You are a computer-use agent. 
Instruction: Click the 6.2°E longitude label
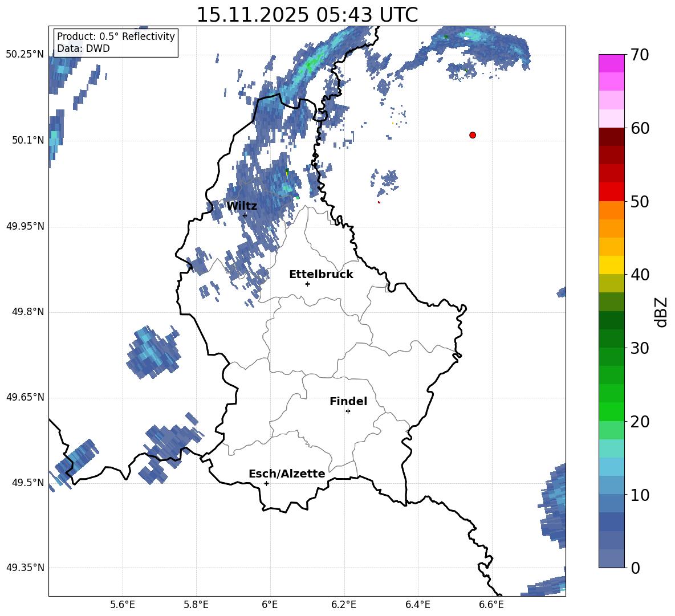tap(344, 605)
